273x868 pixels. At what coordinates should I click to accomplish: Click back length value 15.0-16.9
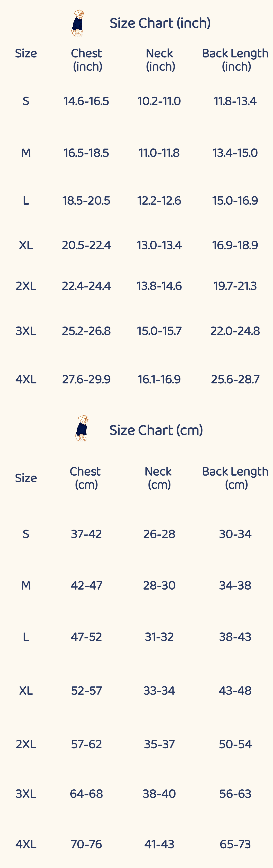point(235,201)
